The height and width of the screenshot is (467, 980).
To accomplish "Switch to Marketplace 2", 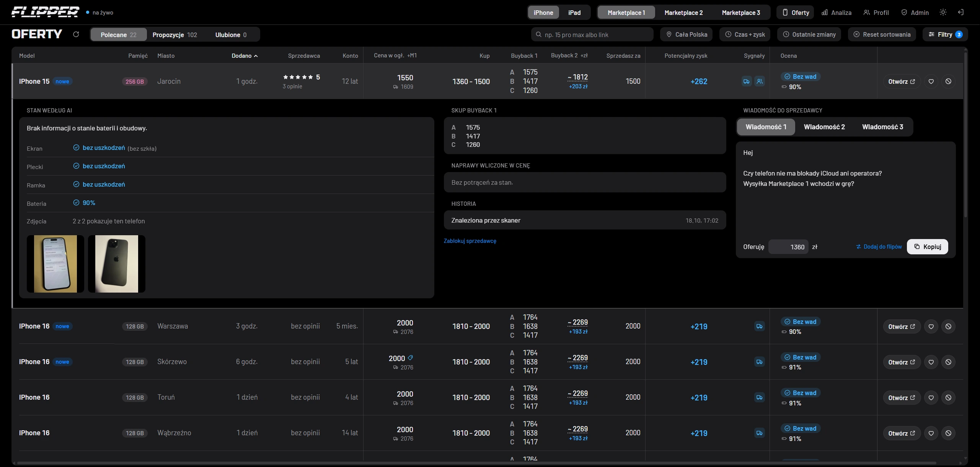I will pos(683,13).
